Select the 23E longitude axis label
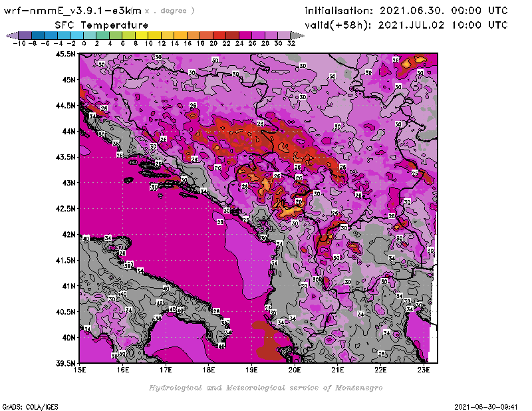This screenshot has width=532, height=411. coord(424,370)
